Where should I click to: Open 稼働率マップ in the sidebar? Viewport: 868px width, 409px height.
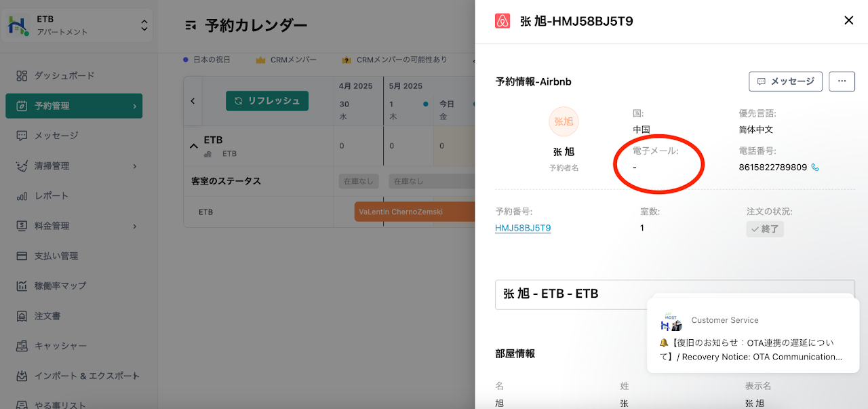click(60, 286)
